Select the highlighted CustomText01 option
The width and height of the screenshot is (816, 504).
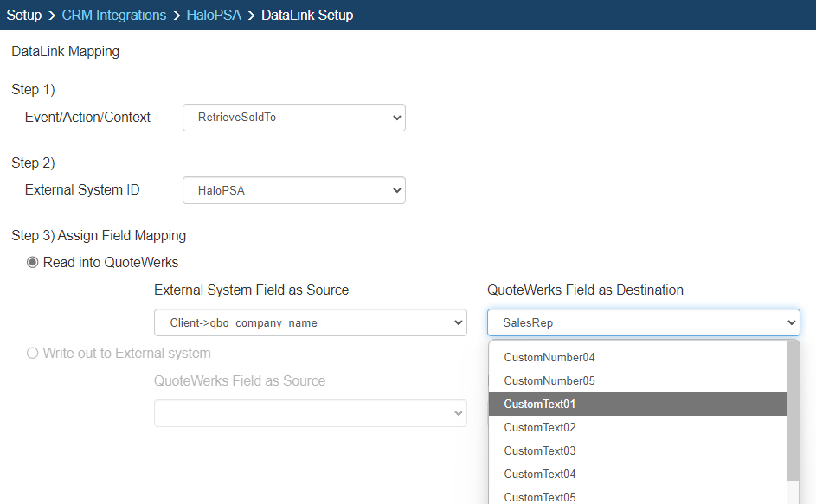540,405
